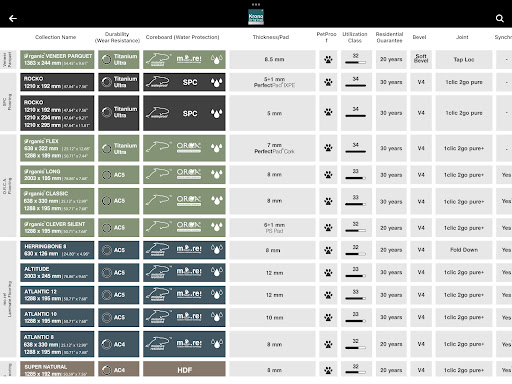Tap 10 mm thickness cell for Atlantic 10
Viewport: 512px width, 384px height.
point(272,317)
